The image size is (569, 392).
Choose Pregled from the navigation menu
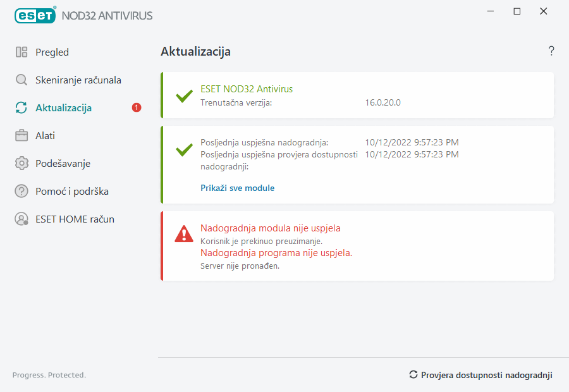(x=52, y=52)
